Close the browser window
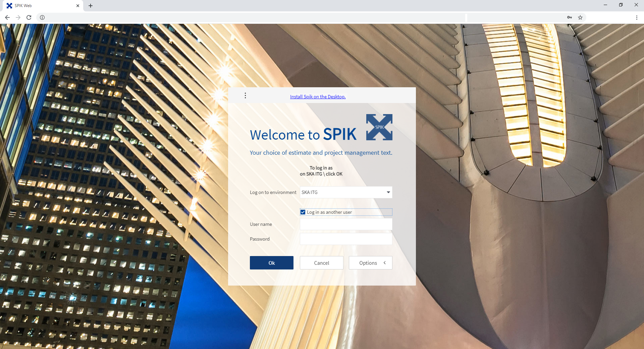This screenshot has width=644, height=349. 636,5
